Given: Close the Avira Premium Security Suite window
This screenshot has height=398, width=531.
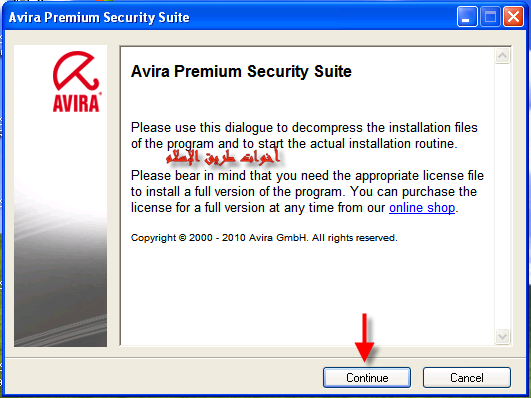Looking at the screenshot, I should point(513,17).
